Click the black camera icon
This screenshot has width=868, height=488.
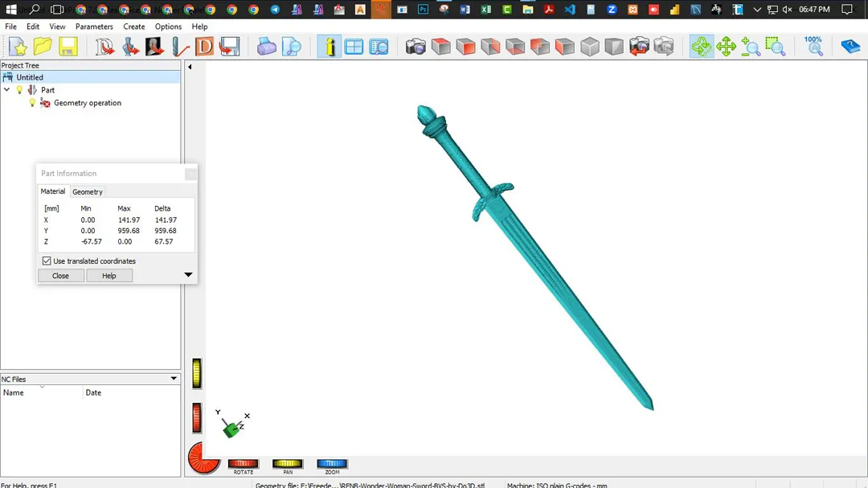click(416, 47)
